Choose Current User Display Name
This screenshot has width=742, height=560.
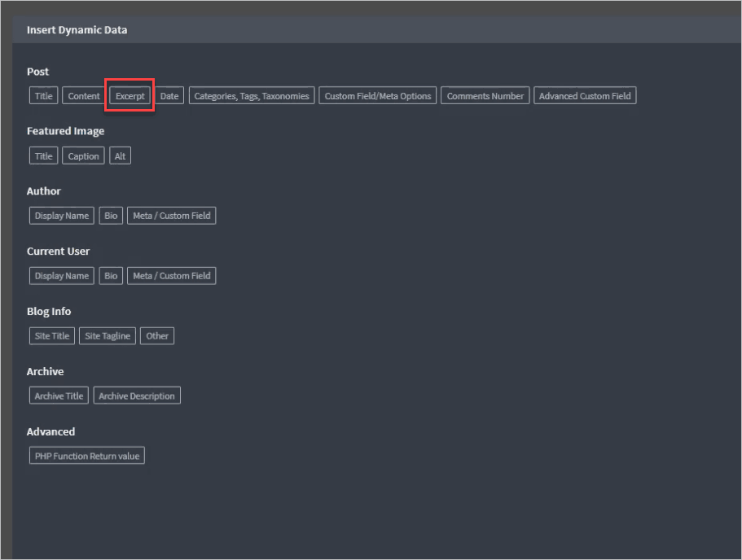click(62, 276)
